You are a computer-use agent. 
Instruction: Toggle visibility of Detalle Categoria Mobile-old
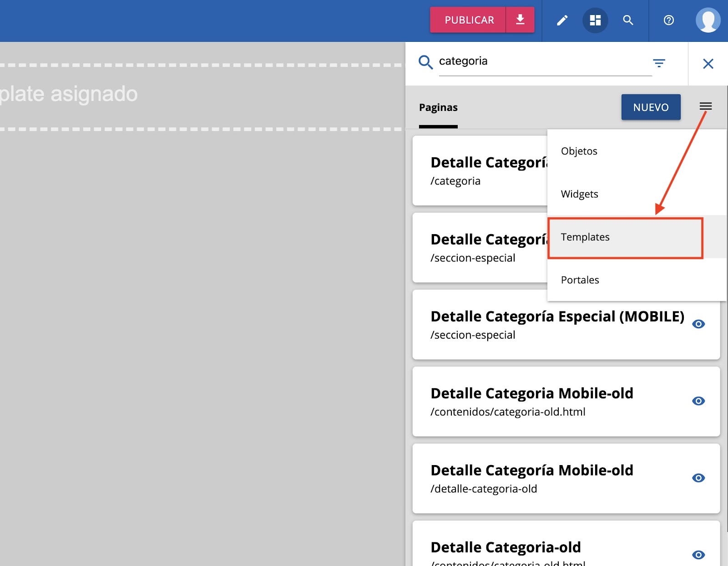coord(698,401)
